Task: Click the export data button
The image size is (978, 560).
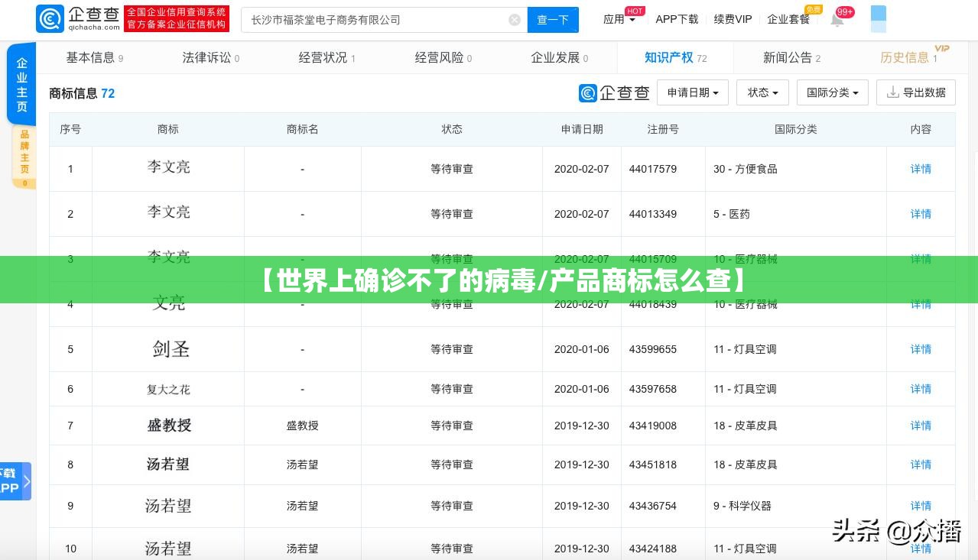Action: tap(915, 92)
